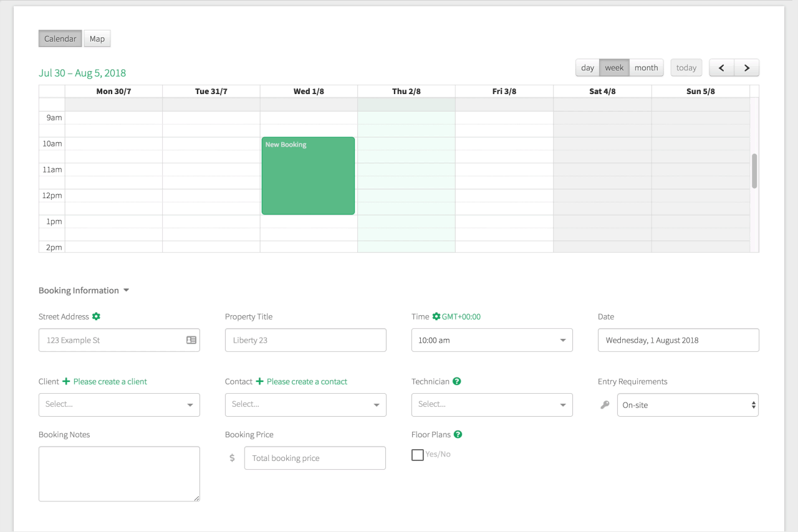Focus the Total booking price input
The height and width of the screenshot is (532, 798).
(x=315, y=458)
